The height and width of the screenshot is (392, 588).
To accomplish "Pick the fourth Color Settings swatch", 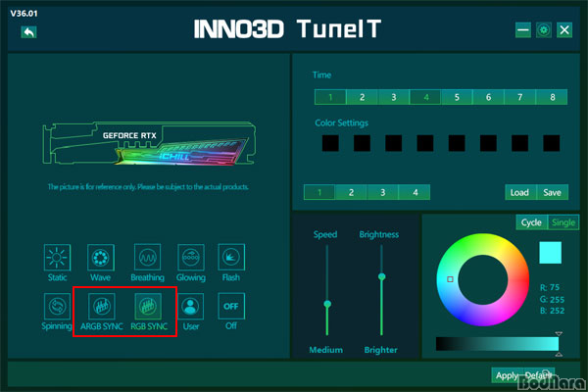I will click(425, 143).
